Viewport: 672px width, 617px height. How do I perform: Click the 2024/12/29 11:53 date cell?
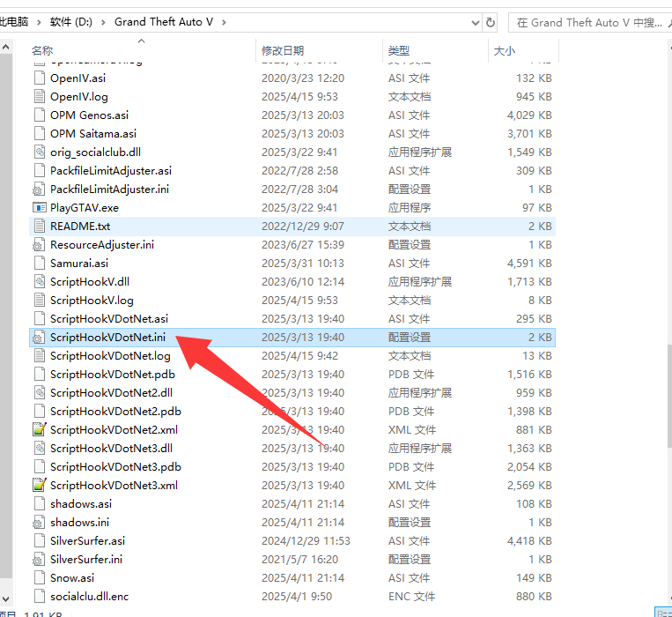coord(306,540)
